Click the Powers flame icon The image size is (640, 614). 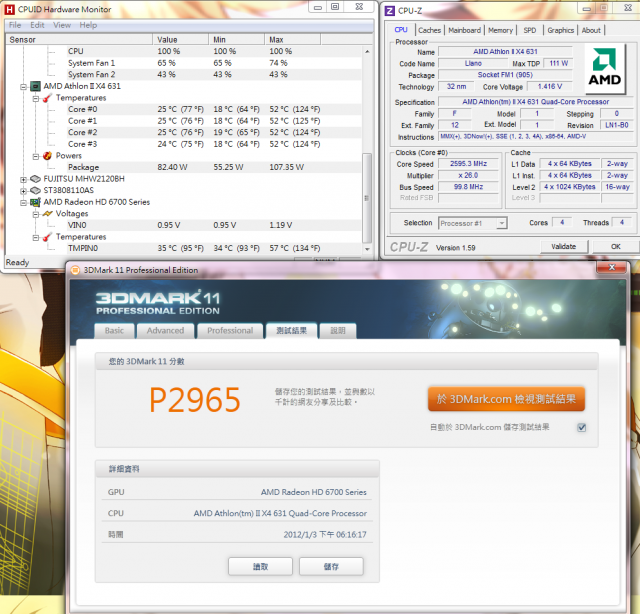tap(47, 156)
